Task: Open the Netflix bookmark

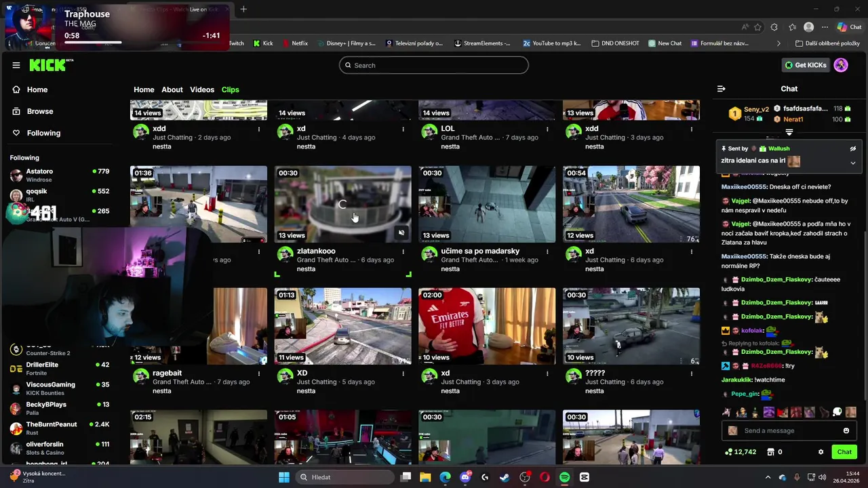Action: pyautogui.click(x=295, y=43)
